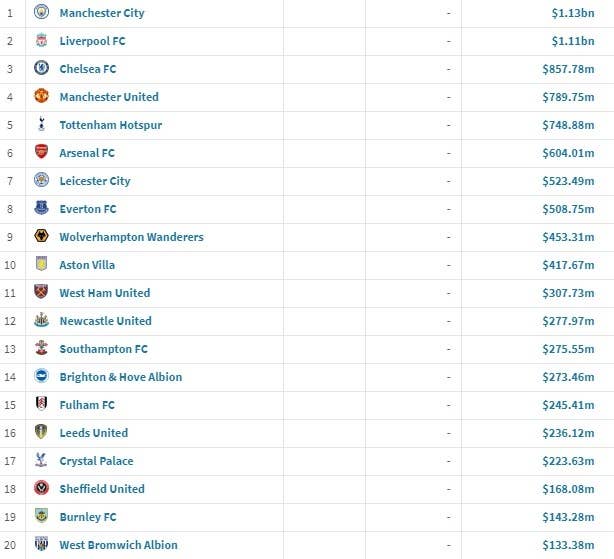Click Crystal Palace's $223.63m market value

pyautogui.click(x=568, y=461)
